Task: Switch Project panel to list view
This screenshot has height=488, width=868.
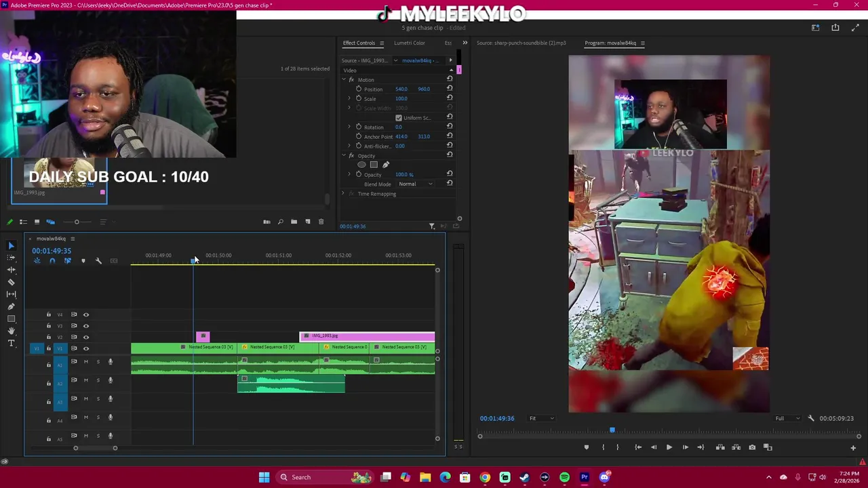Action: pos(23,222)
